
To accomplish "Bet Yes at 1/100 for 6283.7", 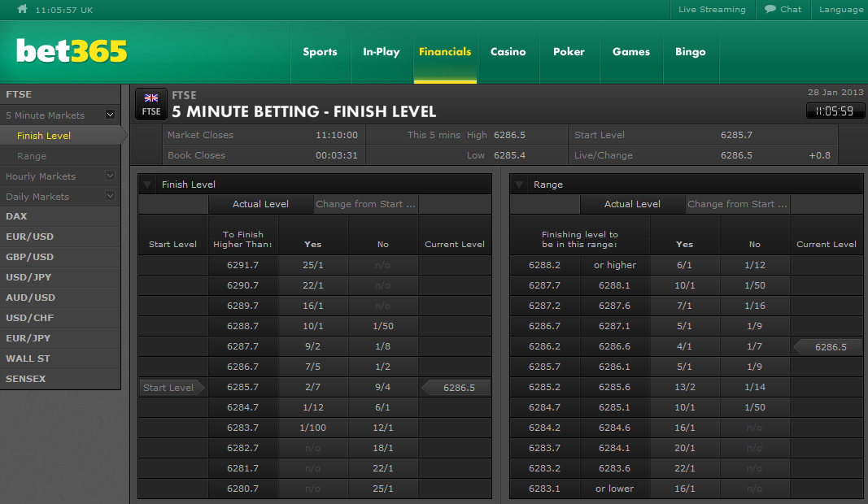I will click(x=312, y=428).
